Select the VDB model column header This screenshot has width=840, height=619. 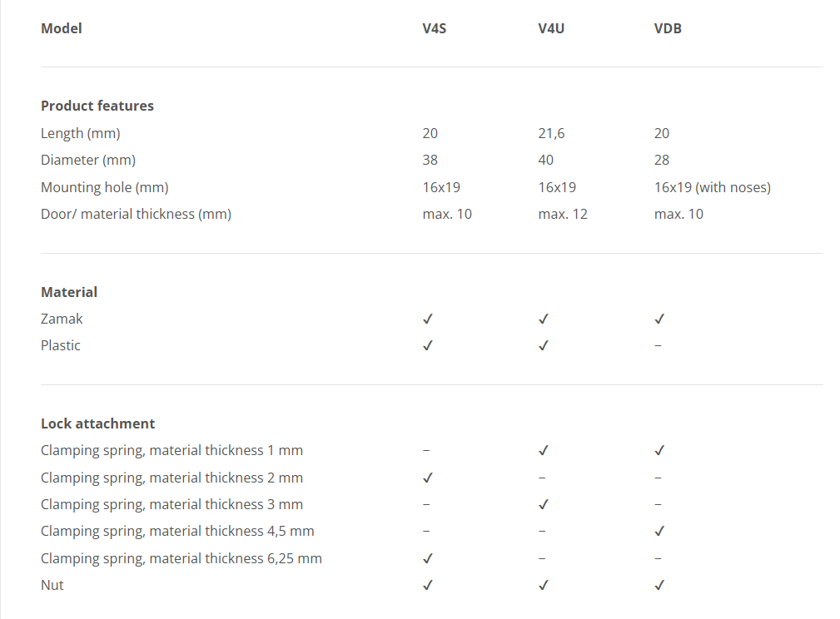(x=668, y=28)
